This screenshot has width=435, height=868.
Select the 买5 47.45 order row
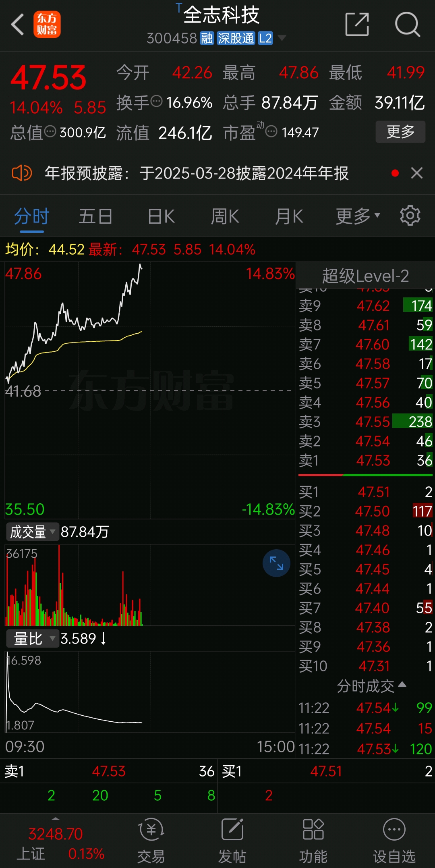tap(365, 569)
